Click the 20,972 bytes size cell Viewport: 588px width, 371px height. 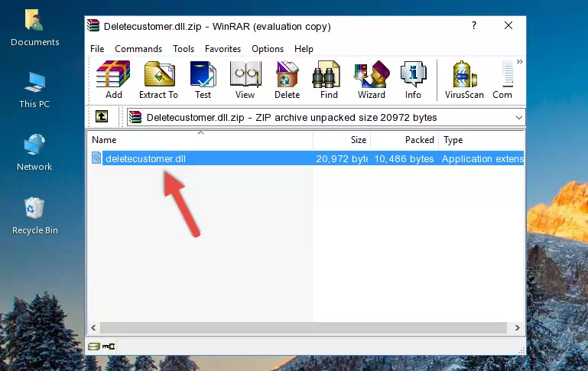(342, 158)
